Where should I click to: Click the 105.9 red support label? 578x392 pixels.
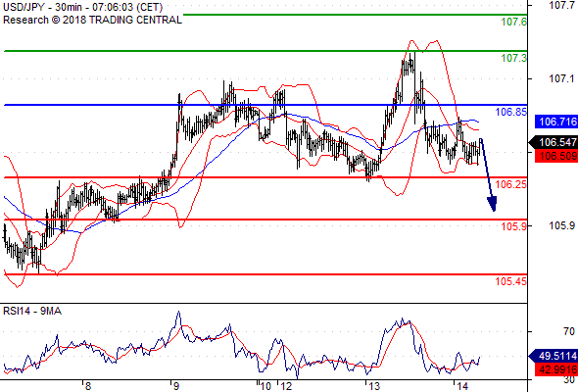[x=514, y=226]
